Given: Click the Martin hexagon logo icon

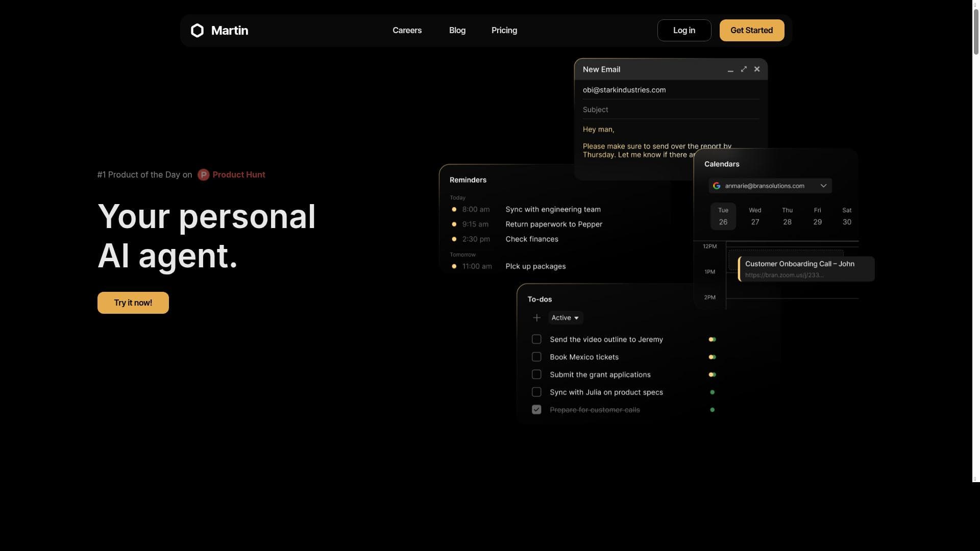Looking at the screenshot, I should (x=197, y=31).
